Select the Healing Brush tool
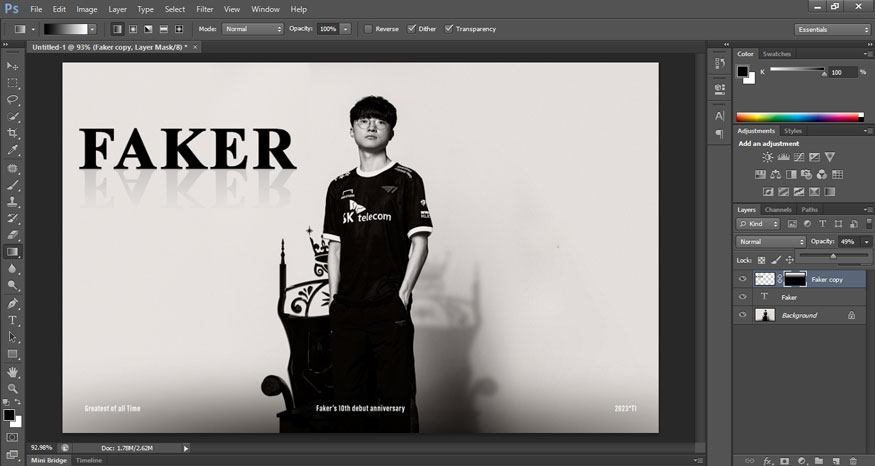Viewport: 875px width, 466px height. [x=12, y=168]
